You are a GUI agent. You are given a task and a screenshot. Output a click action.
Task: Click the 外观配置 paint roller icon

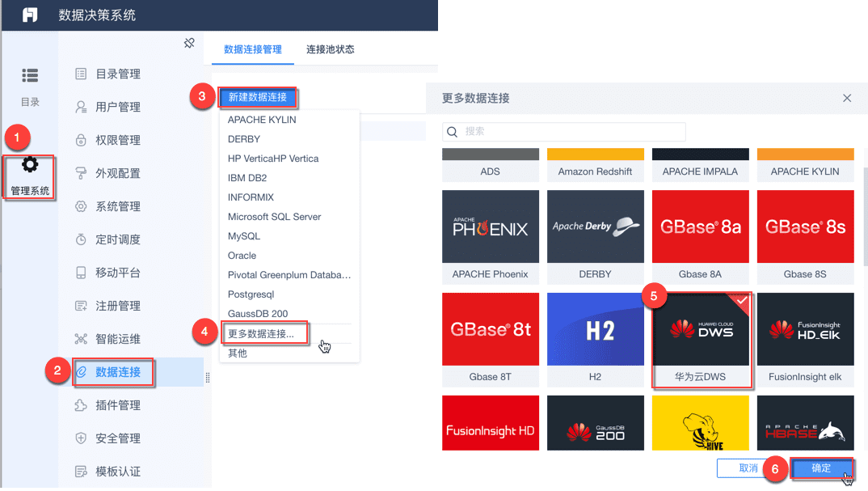click(x=81, y=173)
